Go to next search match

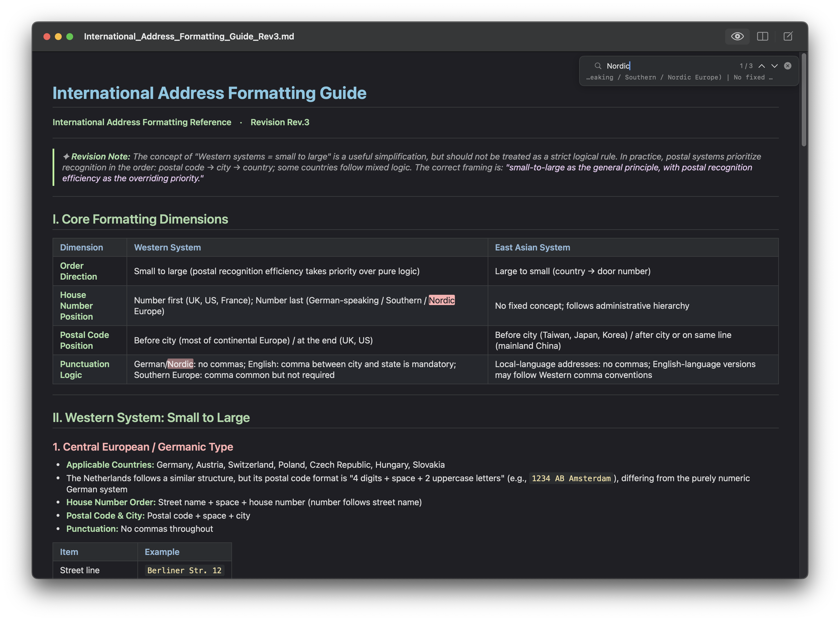tap(774, 66)
